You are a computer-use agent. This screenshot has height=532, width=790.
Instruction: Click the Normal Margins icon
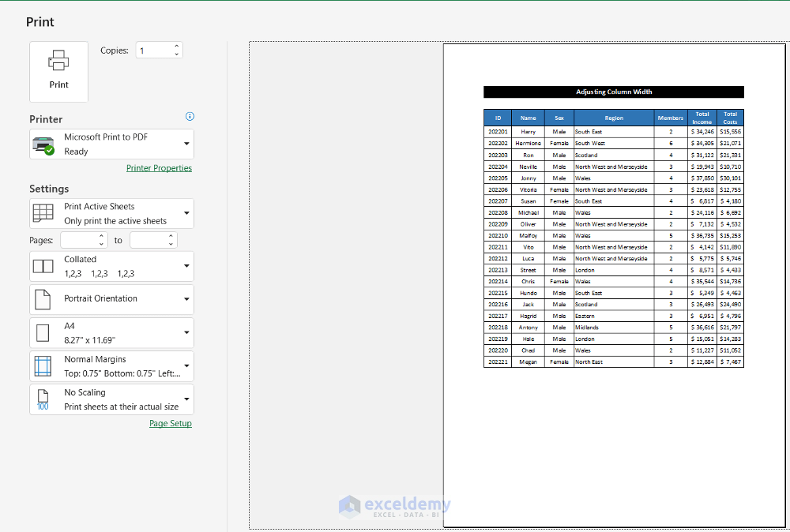pos(43,366)
